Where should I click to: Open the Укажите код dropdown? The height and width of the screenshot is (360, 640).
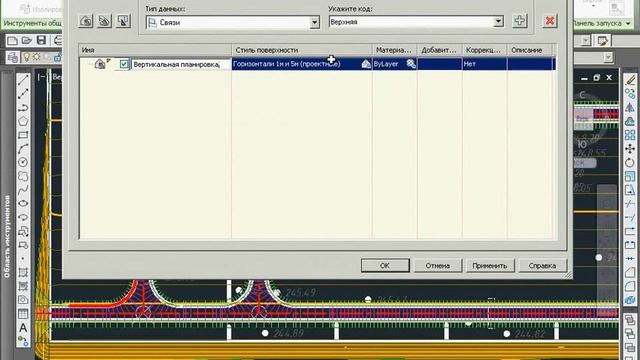tap(498, 22)
